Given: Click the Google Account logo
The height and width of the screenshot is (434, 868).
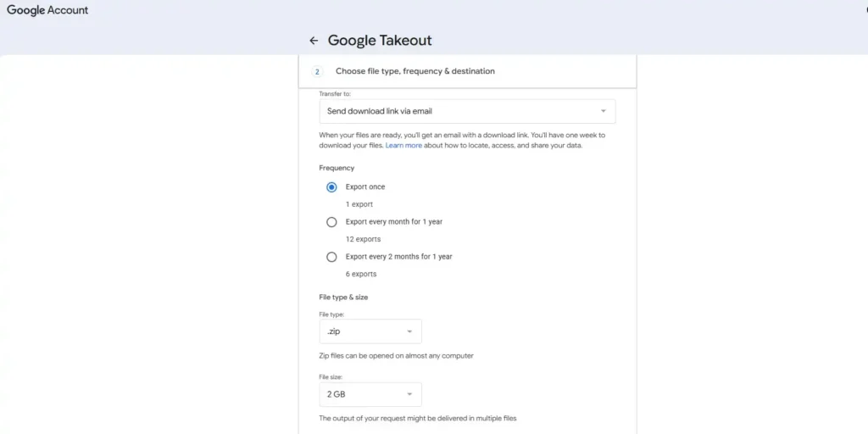Looking at the screenshot, I should pyautogui.click(x=47, y=10).
